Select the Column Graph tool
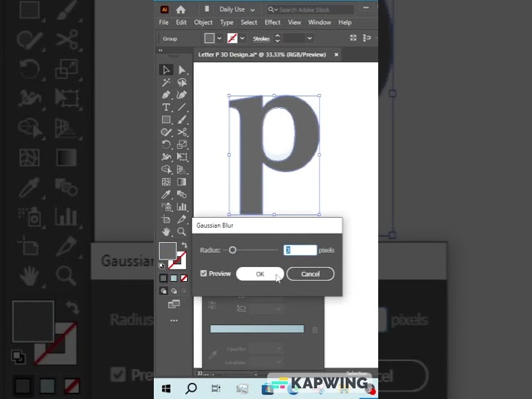 click(182, 207)
